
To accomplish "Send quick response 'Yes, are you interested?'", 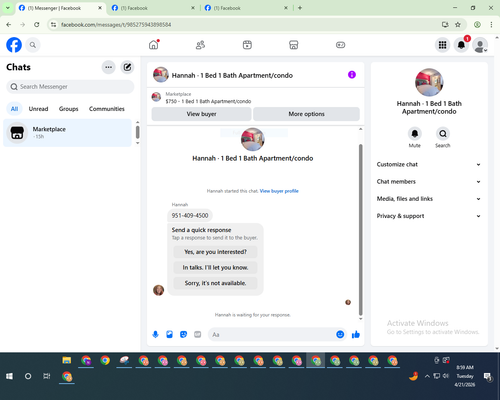I will point(215,252).
